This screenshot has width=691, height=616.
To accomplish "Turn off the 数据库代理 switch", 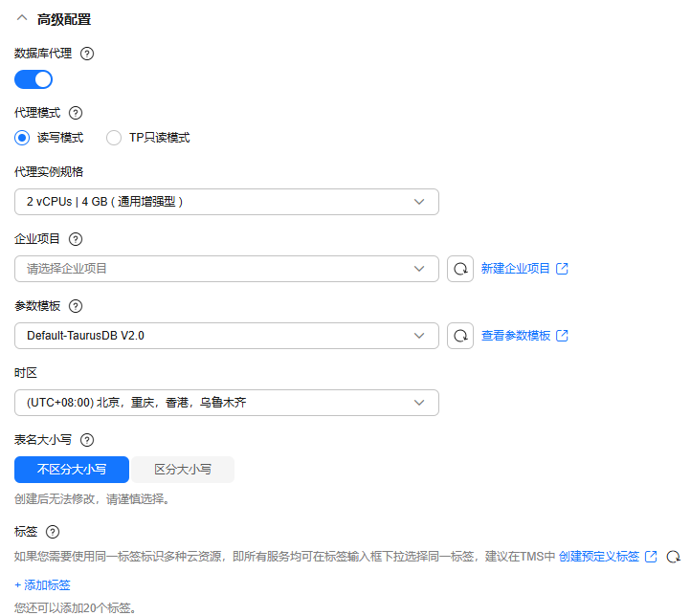I will [33, 79].
